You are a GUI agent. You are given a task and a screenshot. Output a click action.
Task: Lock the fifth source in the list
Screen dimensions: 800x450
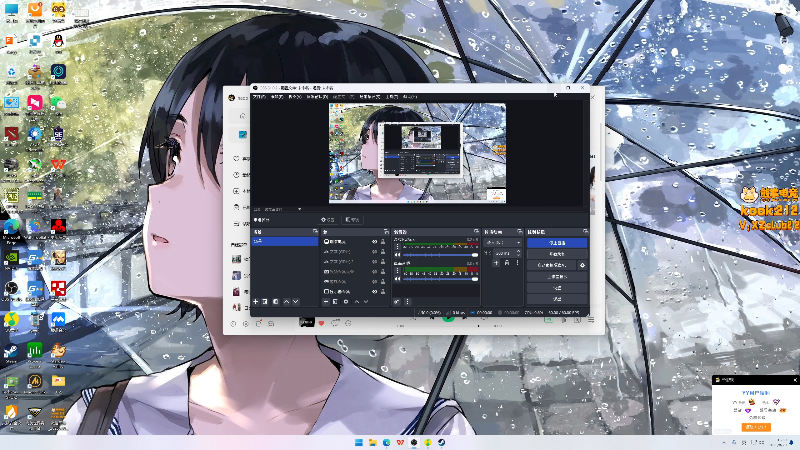coord(383,282)
